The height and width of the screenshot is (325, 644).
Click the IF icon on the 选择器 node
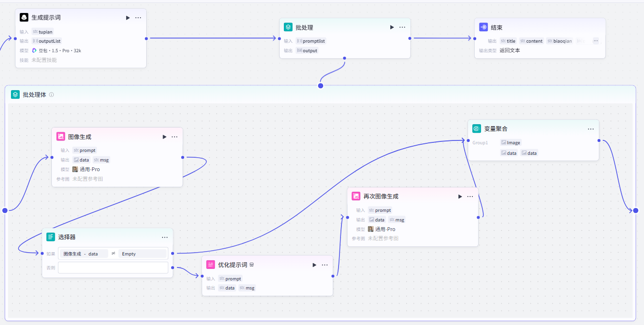tap(51, 237)
